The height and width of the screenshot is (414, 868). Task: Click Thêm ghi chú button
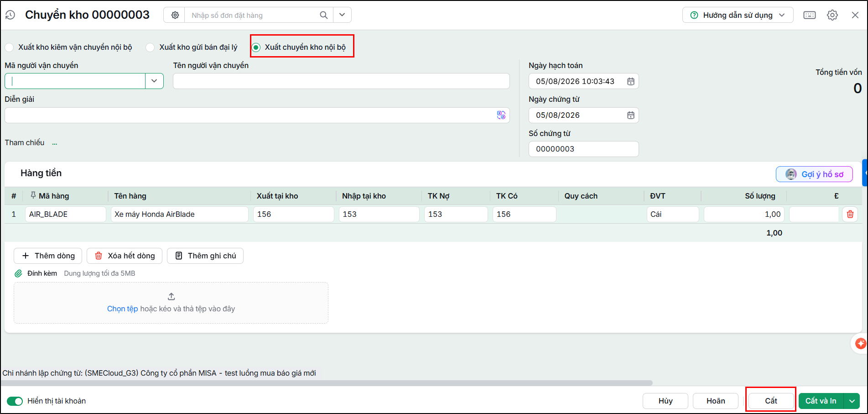(x=205, y=256)
